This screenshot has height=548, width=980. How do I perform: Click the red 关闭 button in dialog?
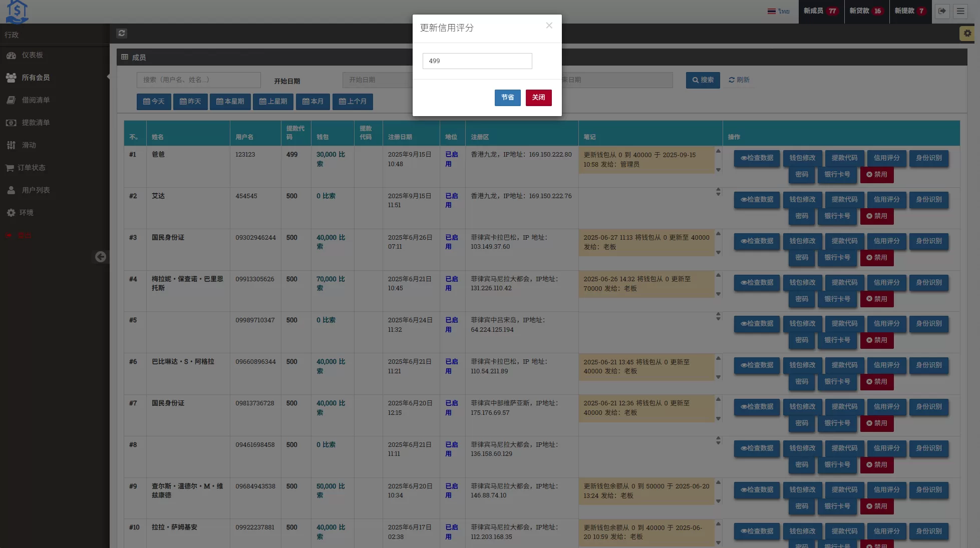tap(538, 98)
